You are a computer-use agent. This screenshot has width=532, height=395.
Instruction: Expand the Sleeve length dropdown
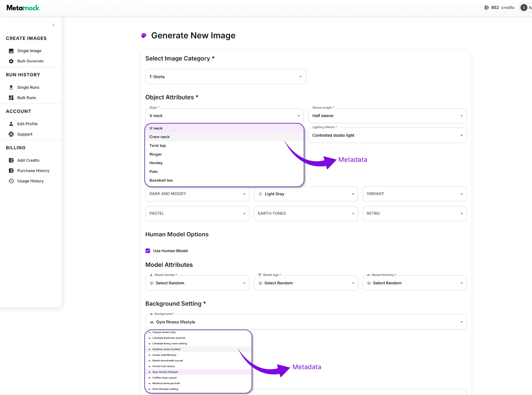[387, 116]
